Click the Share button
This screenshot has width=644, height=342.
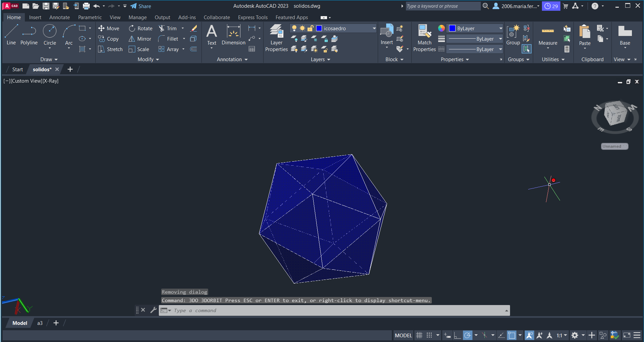[x=141, y=6]
